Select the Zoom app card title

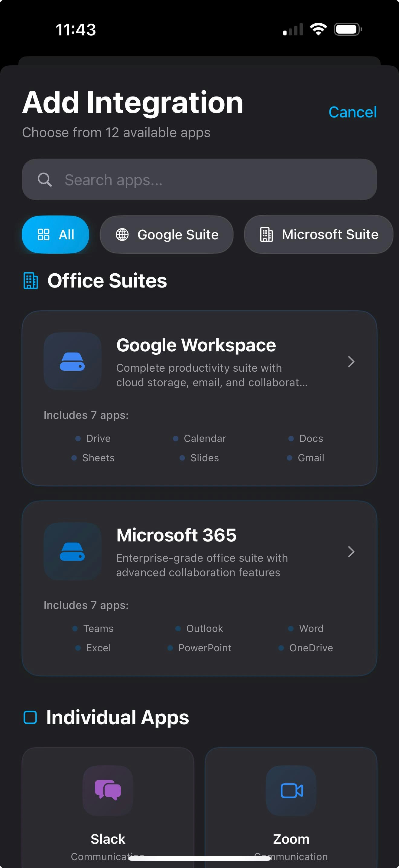pyautogui.click(x=291, y=839)
